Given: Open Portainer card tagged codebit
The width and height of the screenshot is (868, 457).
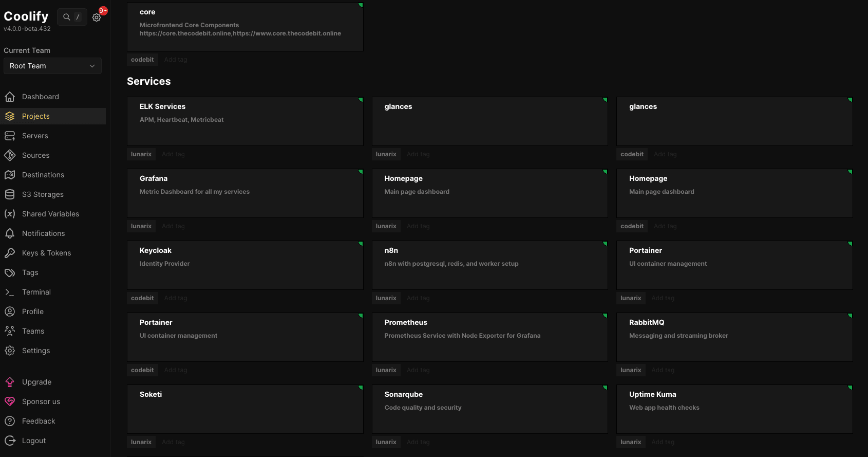Looking at the screenshot, I should pyautogui.click(x=245, y=337).
